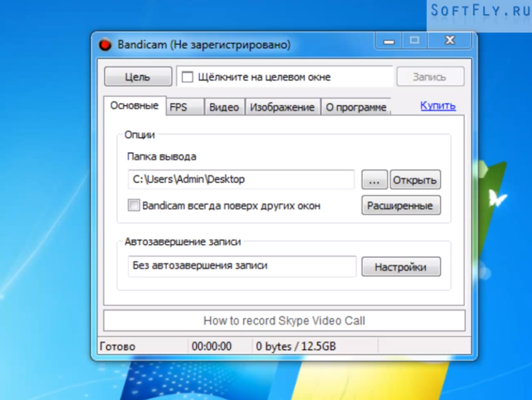This screenshot has width=532, height=400.
Task: Close the Bandicam window
Action: [450, 41]
